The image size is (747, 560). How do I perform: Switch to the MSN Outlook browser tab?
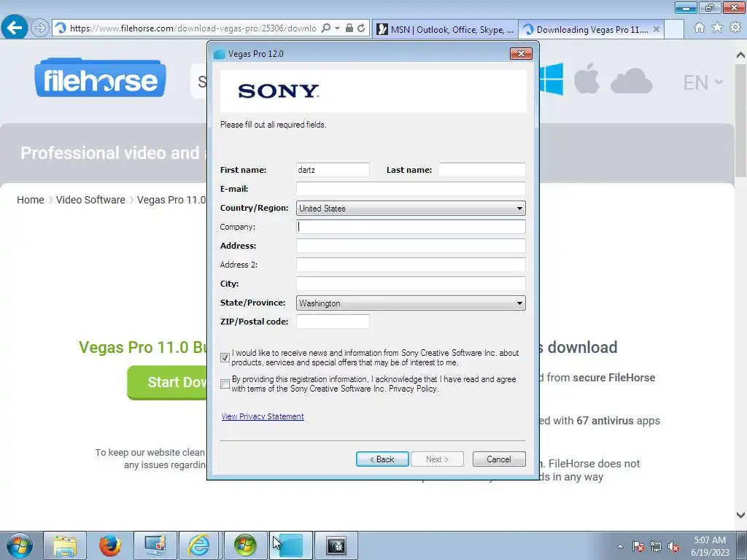[x=445, y=29]
